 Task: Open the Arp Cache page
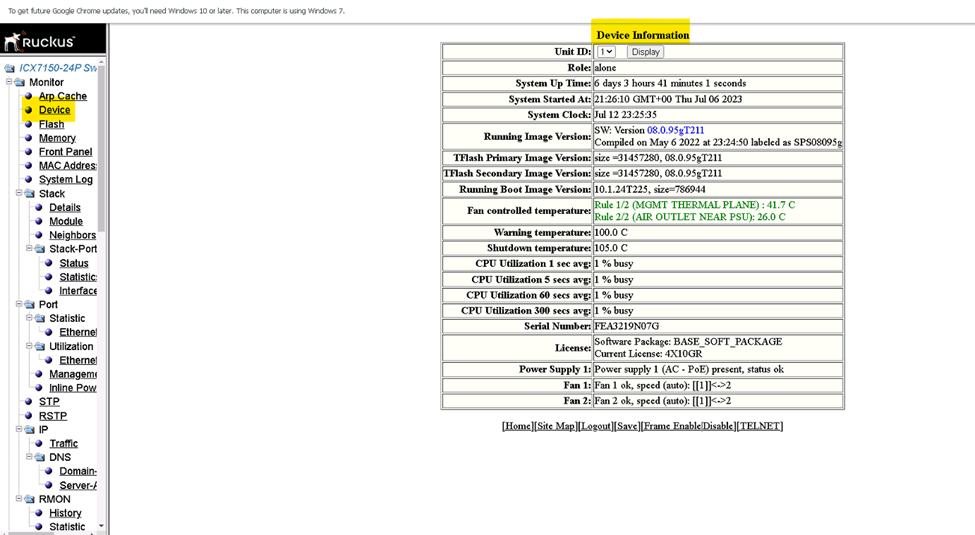(62, 96)
